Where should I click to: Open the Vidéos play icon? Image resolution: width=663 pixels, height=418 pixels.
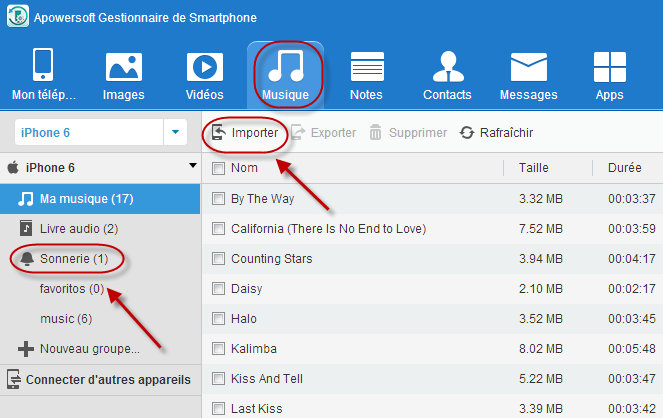205,67
